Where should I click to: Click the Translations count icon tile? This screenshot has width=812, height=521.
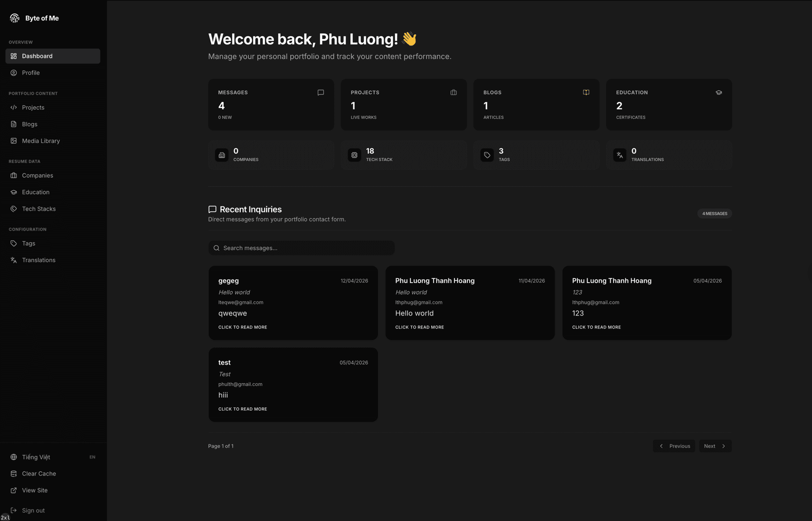tap(620, 155)
